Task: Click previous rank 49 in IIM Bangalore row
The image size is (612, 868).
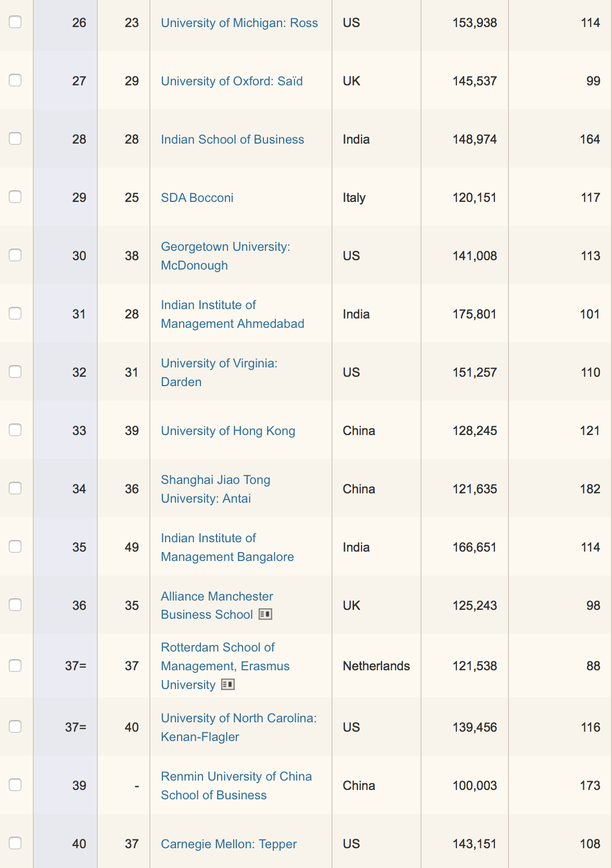Action: click(132, 547)
